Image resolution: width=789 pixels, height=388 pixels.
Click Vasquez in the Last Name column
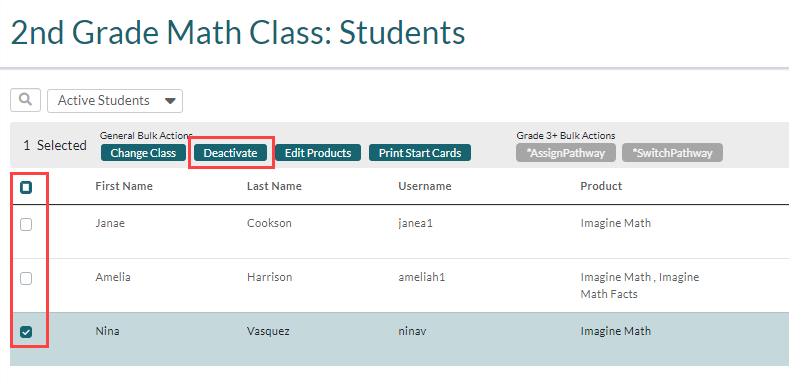tap(268, 331)
